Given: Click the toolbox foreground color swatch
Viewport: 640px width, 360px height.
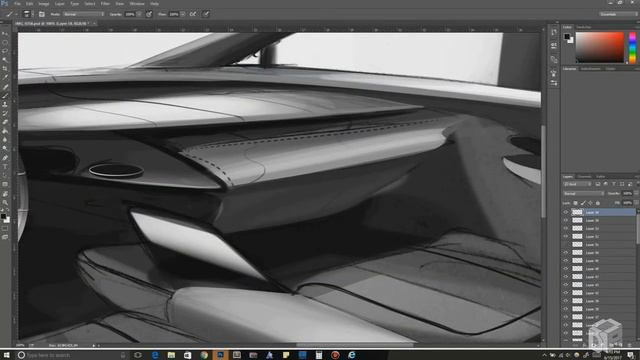Looking at the screenshot, I should [3, 216].
